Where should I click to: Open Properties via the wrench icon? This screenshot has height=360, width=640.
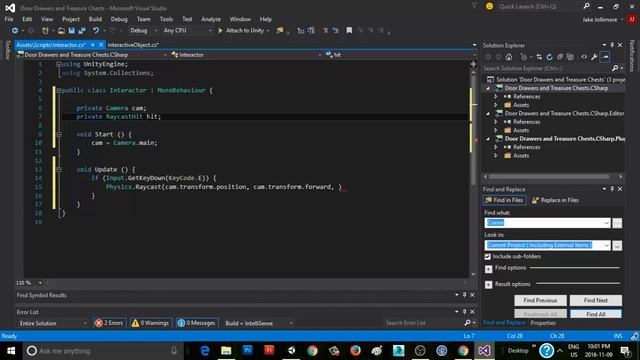[x=595, y=57]
